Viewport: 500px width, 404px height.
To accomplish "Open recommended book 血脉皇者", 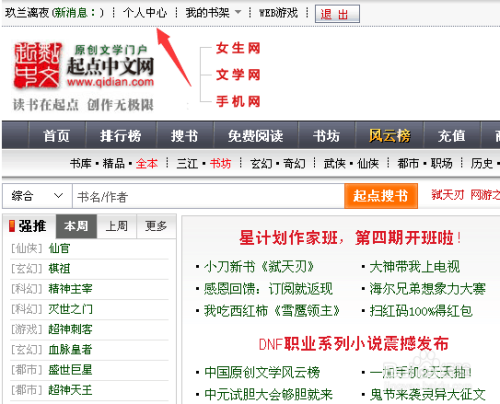I will (x=70, y=350).
